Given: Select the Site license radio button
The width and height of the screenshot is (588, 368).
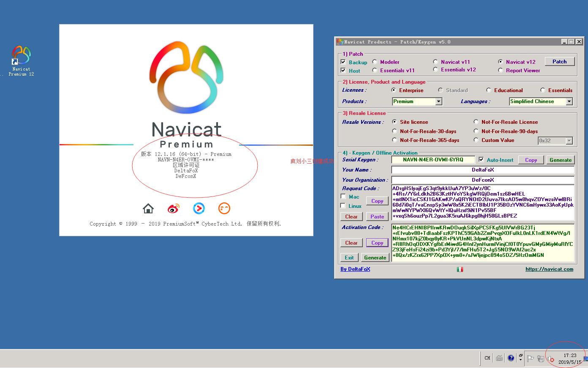Looking at the screenshot, I should click(395, 122).
